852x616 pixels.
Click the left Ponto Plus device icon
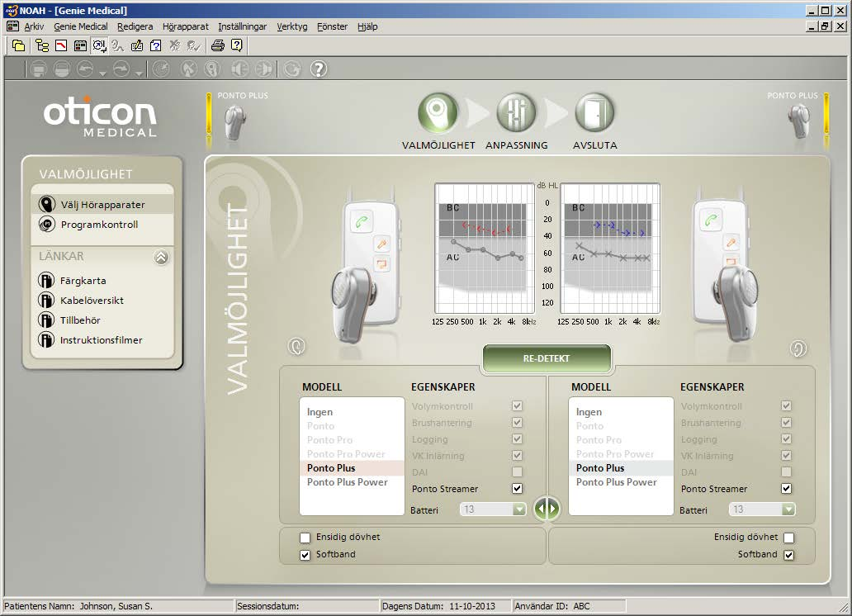click(x=235, y=122)
